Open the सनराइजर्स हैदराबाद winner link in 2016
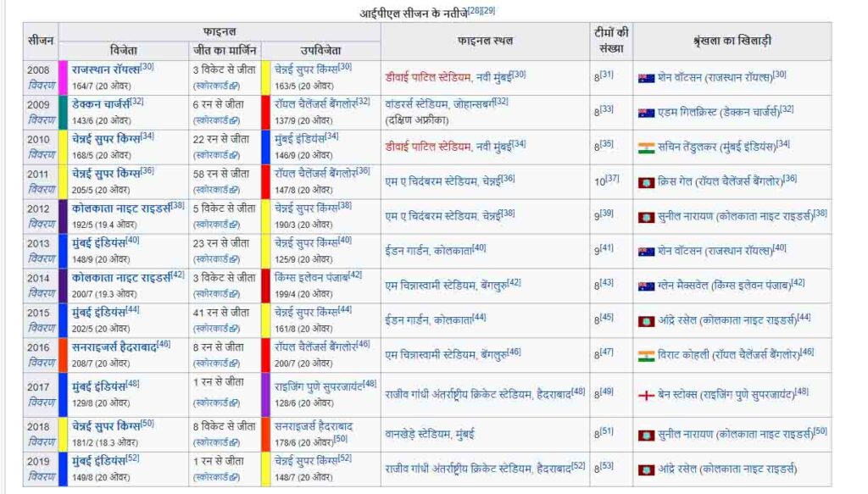Image resolution: width=868 pixels, height=494 pixels. click(x=114, y=347)
